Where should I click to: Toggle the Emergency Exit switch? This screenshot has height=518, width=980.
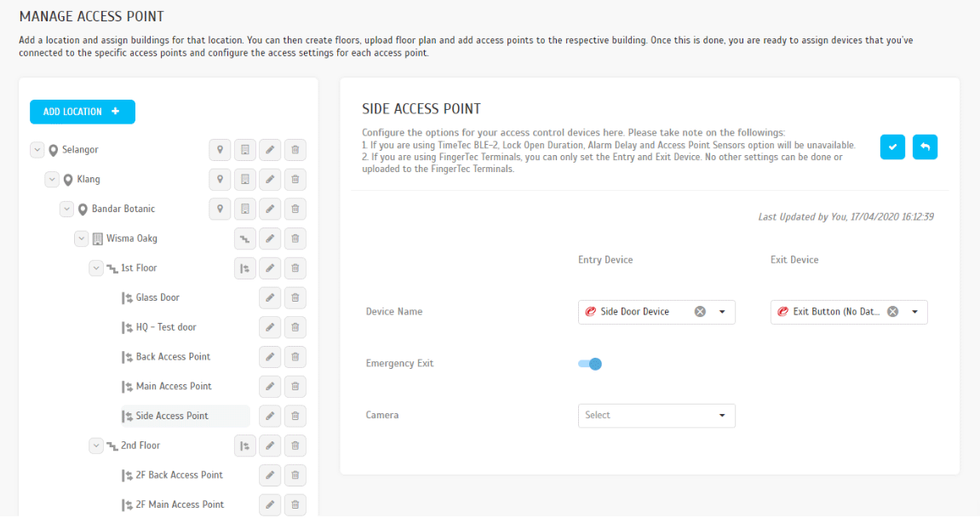590,364
